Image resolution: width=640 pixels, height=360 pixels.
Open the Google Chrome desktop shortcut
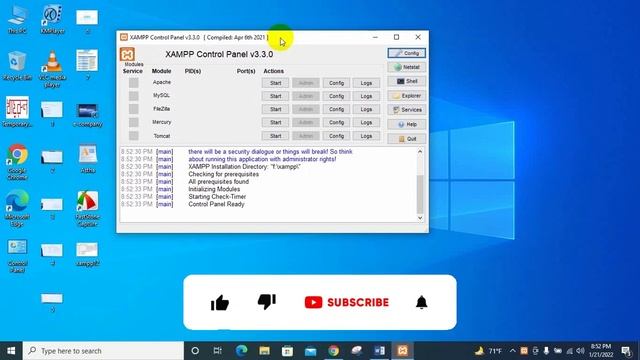tap(17, 162)
